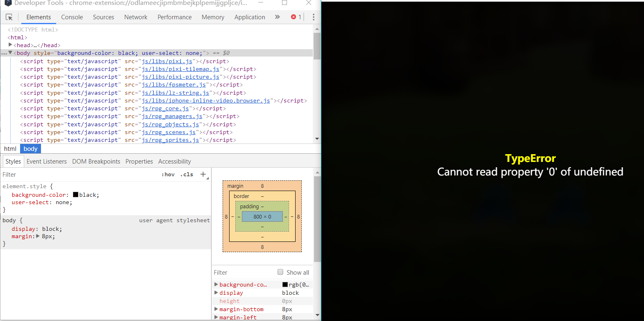Open the Application tab
The image size is (644, 321).
(250, 17)
